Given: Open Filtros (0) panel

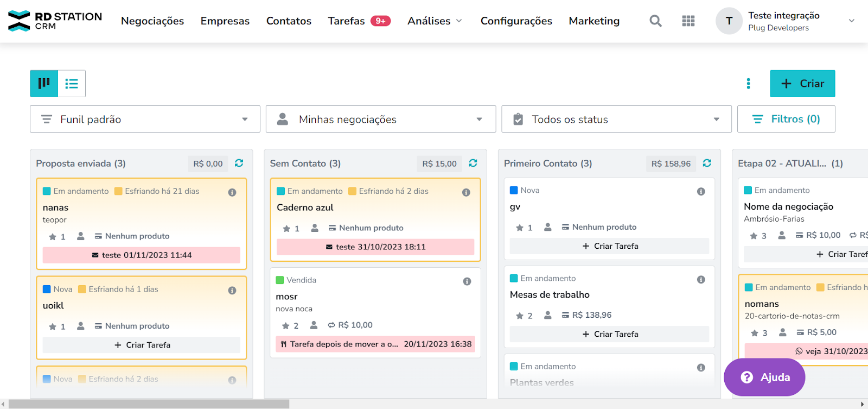Looking at the screenshot, I should coord(786,119).
